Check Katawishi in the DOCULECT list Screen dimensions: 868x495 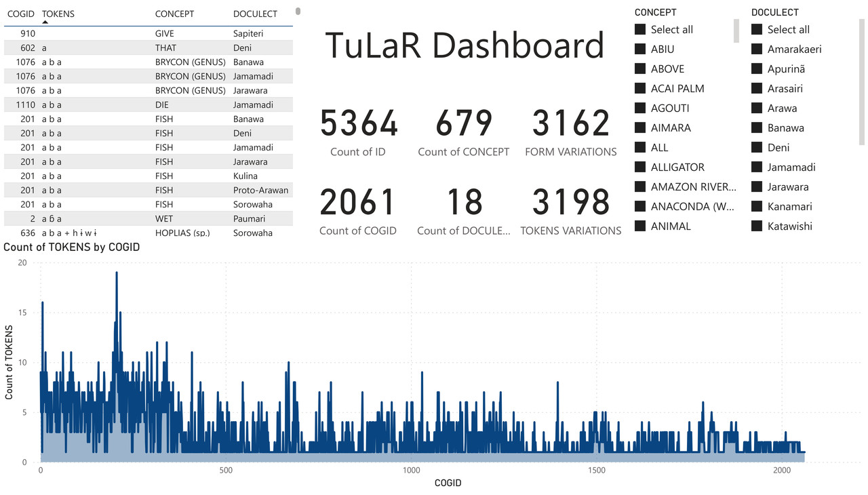[x=756, y=226]
